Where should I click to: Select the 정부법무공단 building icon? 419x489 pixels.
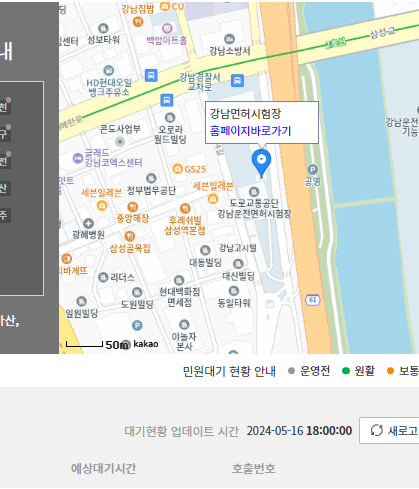click(x=151, y=178)
